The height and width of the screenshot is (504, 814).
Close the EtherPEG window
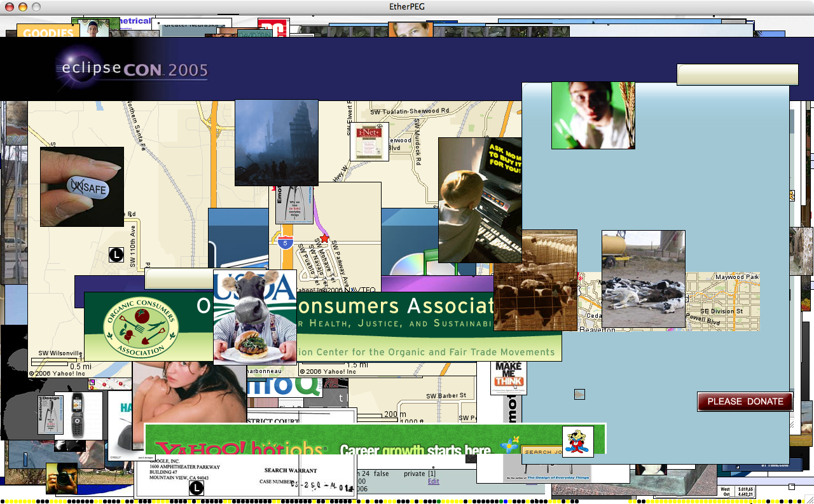tap(9, 7)
